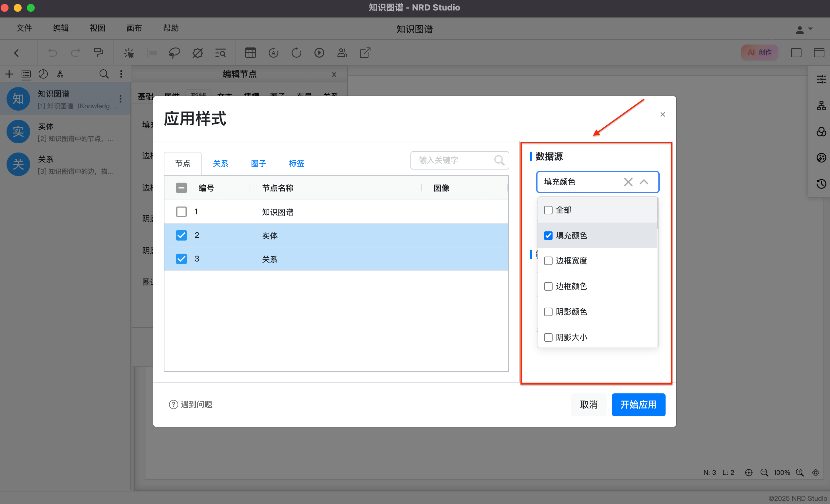The image size is (830, 504).
Task: Open the collaborators users icon
Action: [x=342, y=53]
